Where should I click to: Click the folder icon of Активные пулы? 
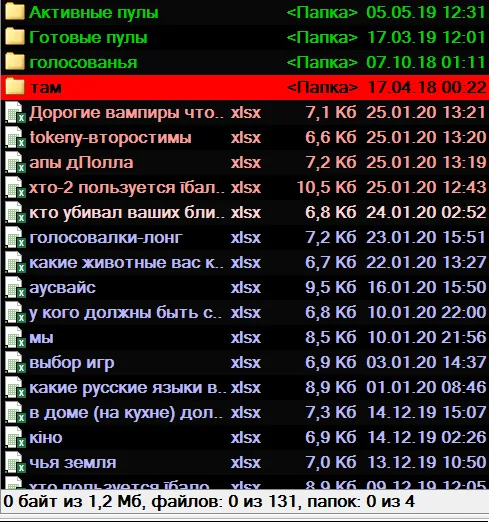pyautogui.click(x=15, y=12)
